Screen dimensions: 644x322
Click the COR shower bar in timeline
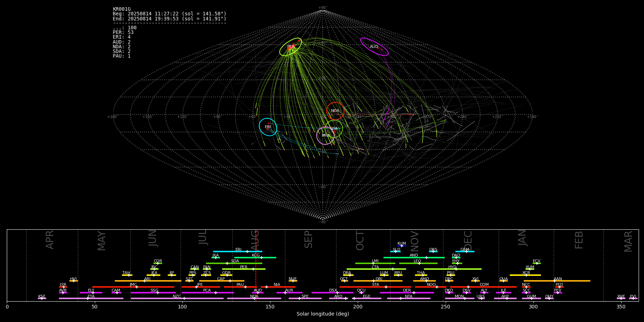pyautogui.click(x=158, y=263)
